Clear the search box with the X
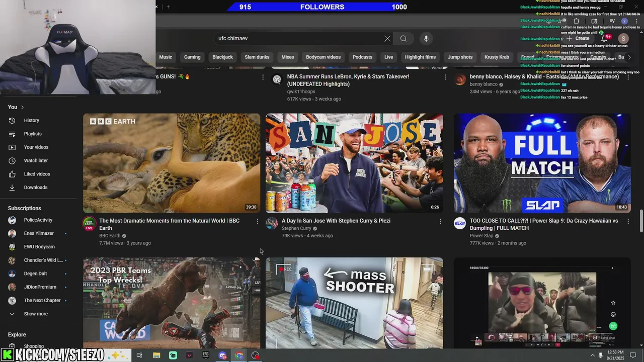The height and width of the screenshot is (362, 644). coord(387,39)
